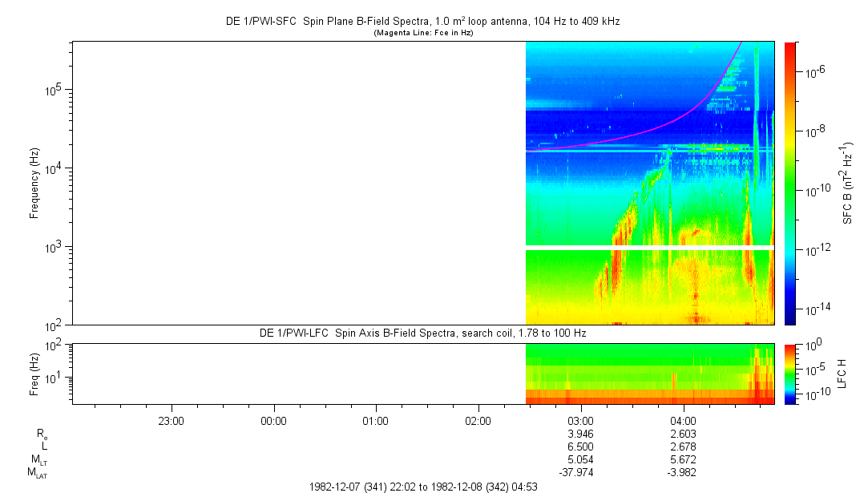Image resolution: width=868 pixels, height=497 pixels.
Task: Click the 00:00 time axis label
Action: tap(273, 420)
